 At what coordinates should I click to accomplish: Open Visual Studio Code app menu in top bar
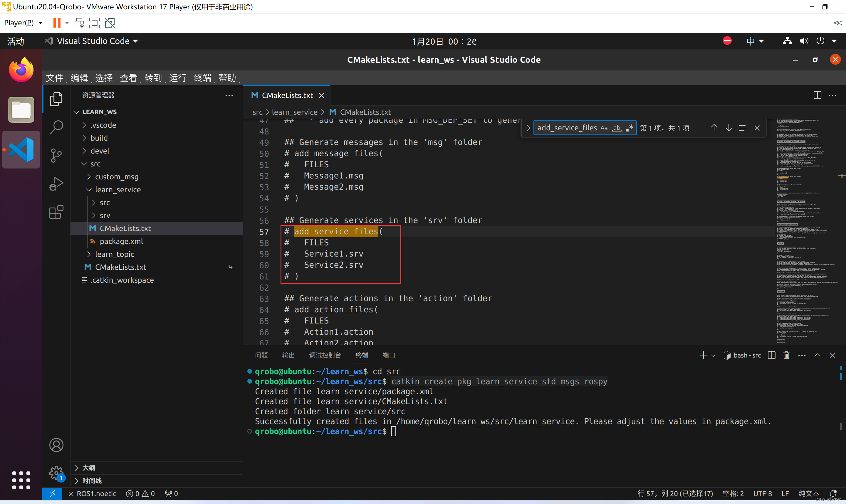pos(92,41)
